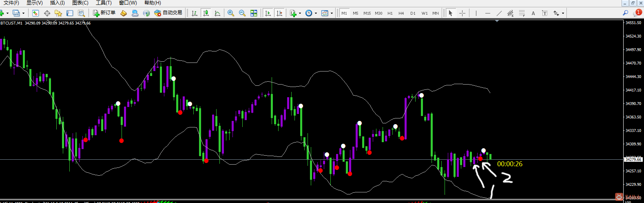Select the text 'A' tool

(x=533, y=13)
